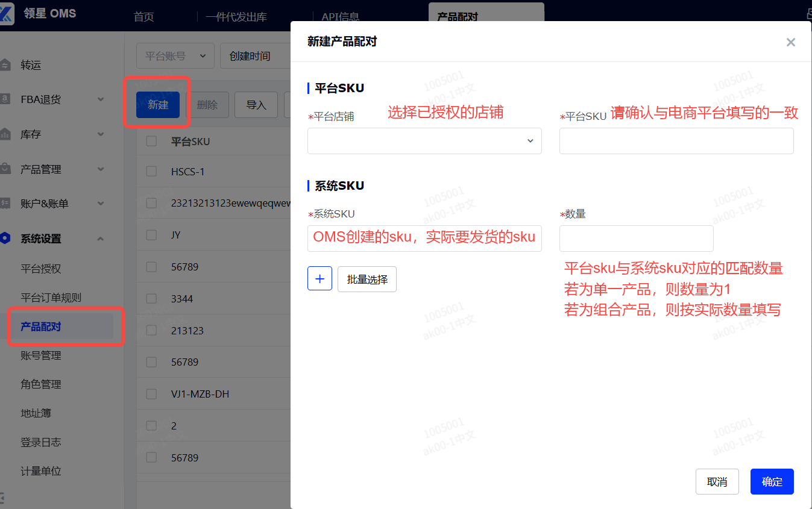This screenshot has width=812, height=509.
Task: Expand the FBA退货 menu chevron
Action: click(x=101, y=99)
